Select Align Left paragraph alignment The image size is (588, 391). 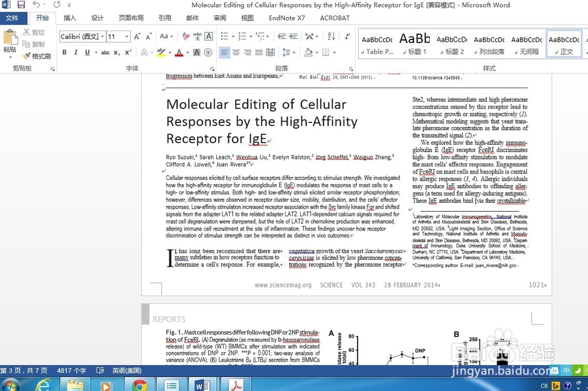(x=224, y=52)
